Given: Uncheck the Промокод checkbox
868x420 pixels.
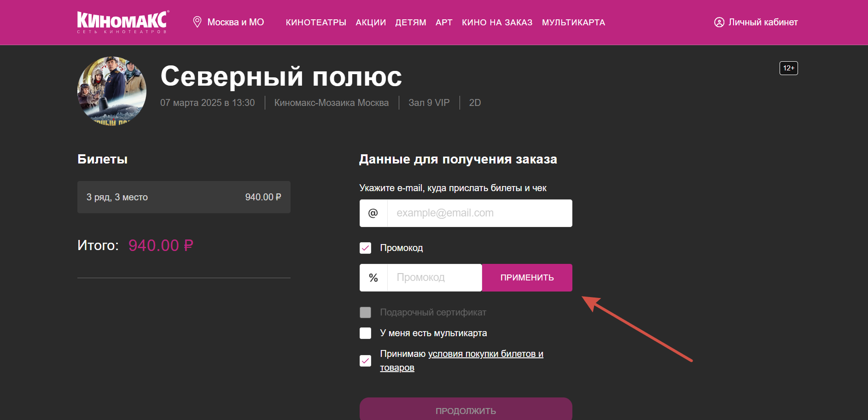Looking at the screenshot, I should tap(365, 248).
